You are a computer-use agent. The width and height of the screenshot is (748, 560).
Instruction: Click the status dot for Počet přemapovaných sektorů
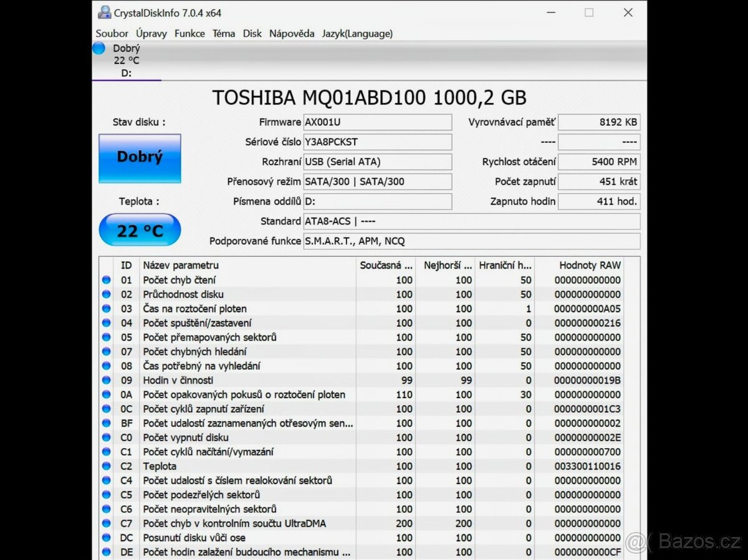[106, 337]
